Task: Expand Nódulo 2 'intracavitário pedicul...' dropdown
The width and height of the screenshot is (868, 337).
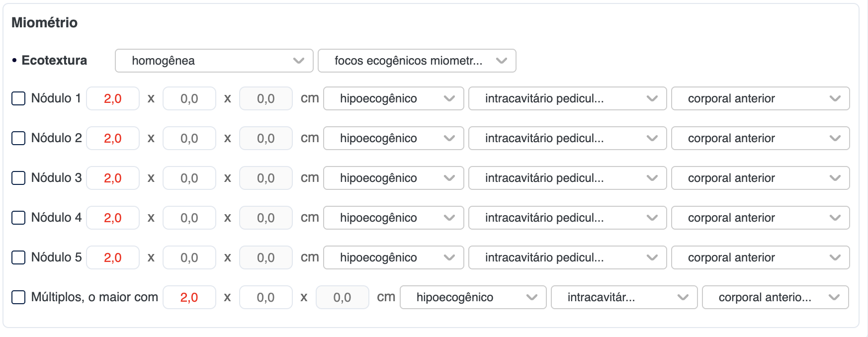Action: (x=567, y=138)
